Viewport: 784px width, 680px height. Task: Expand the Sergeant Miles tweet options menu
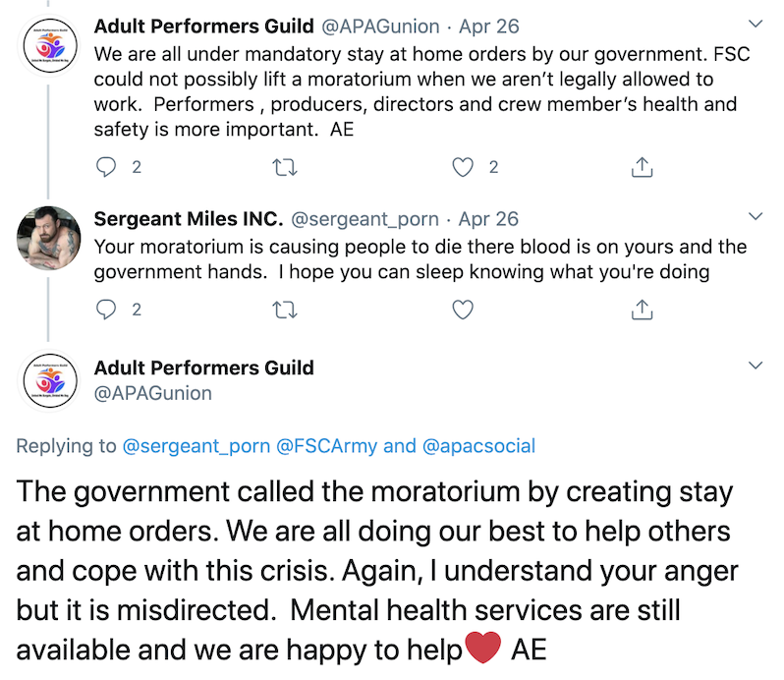(756, 217)
